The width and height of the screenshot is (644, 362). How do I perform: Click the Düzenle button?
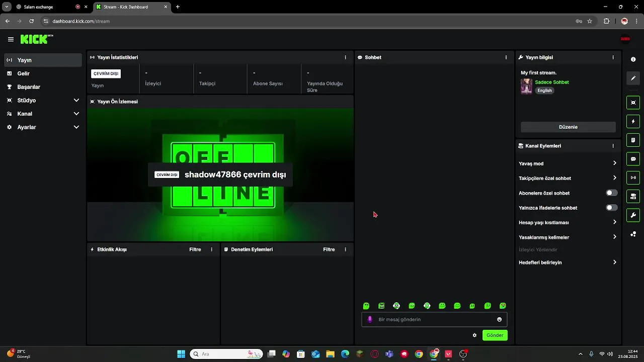pos(568,127)
